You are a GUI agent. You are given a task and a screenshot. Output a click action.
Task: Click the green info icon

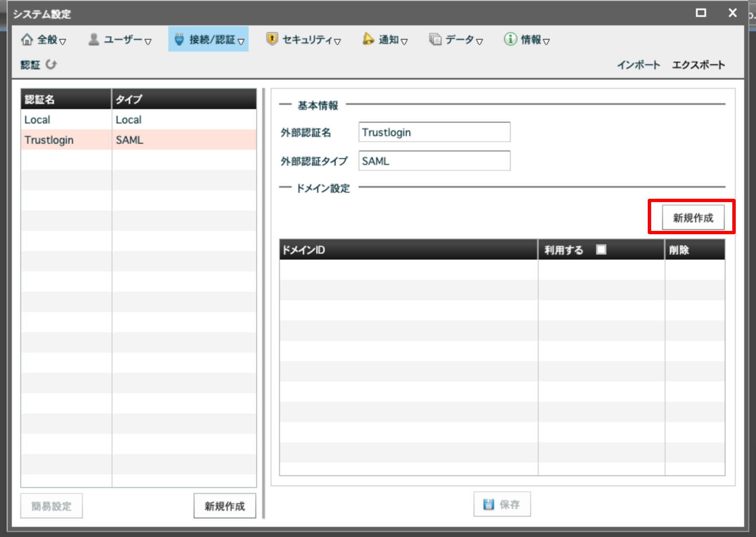[x=510, y=39]
